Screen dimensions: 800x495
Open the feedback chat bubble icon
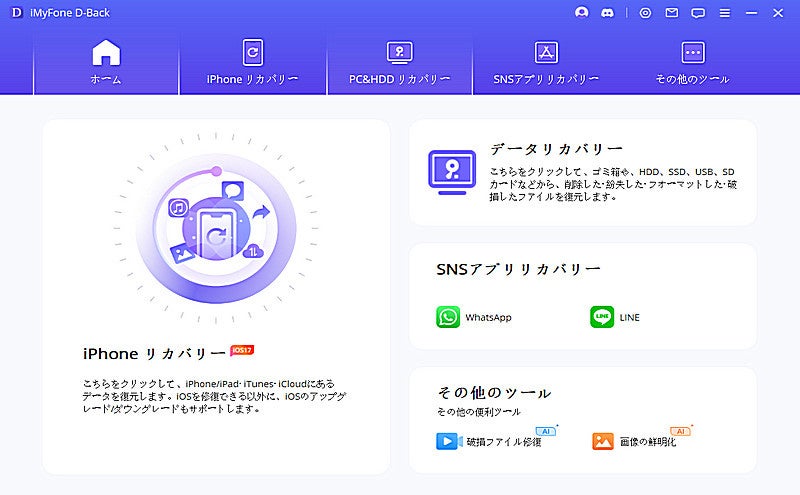tap(698, 13)
